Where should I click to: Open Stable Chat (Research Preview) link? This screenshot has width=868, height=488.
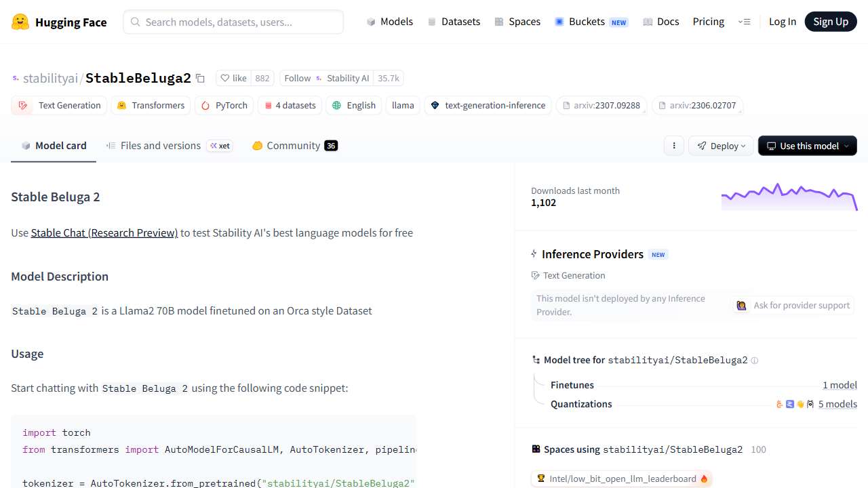tap(104, 232)
